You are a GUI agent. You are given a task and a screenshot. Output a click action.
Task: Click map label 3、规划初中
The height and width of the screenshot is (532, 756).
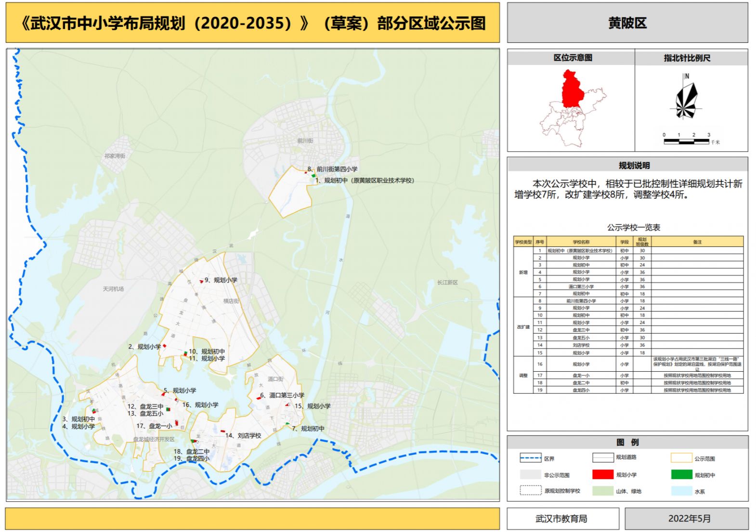click(78, 419)
